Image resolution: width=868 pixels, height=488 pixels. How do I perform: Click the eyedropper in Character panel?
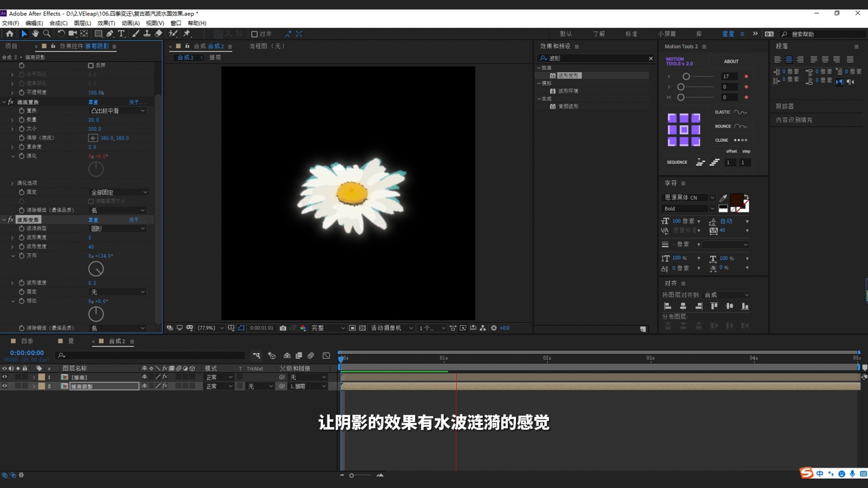click(x=723, y=198)
